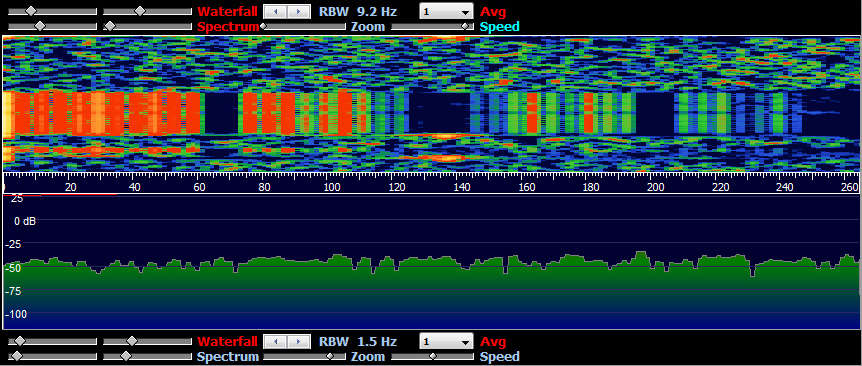Click the top red Spectrum label

coord(228,26)
